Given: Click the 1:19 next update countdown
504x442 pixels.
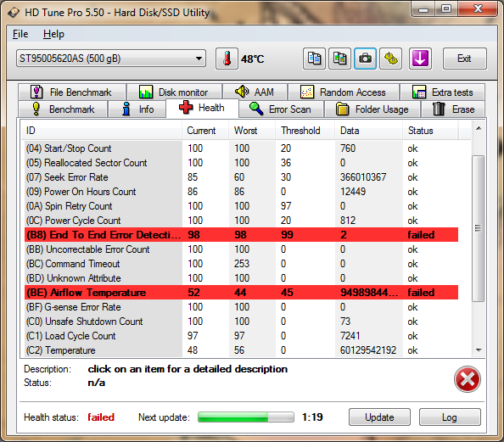Looking at the screenshot, I should (x=312, y=417).
